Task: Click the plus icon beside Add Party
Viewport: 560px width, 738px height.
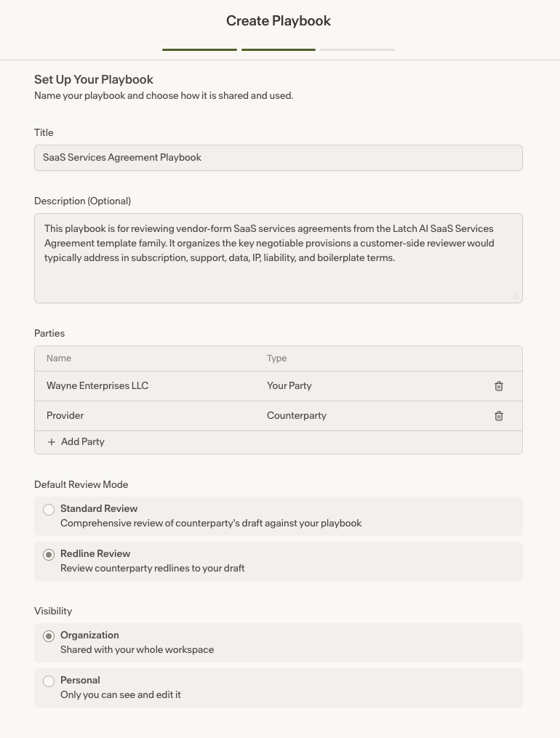Action: (x=52, y=442)
